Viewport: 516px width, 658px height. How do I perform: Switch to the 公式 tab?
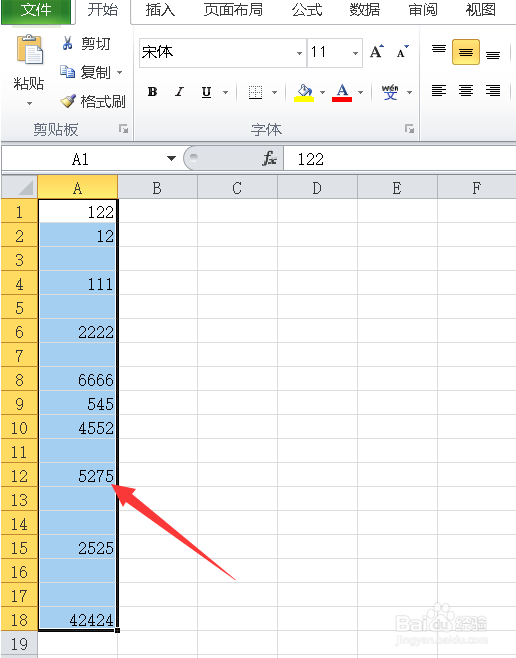tap(307, 10)
